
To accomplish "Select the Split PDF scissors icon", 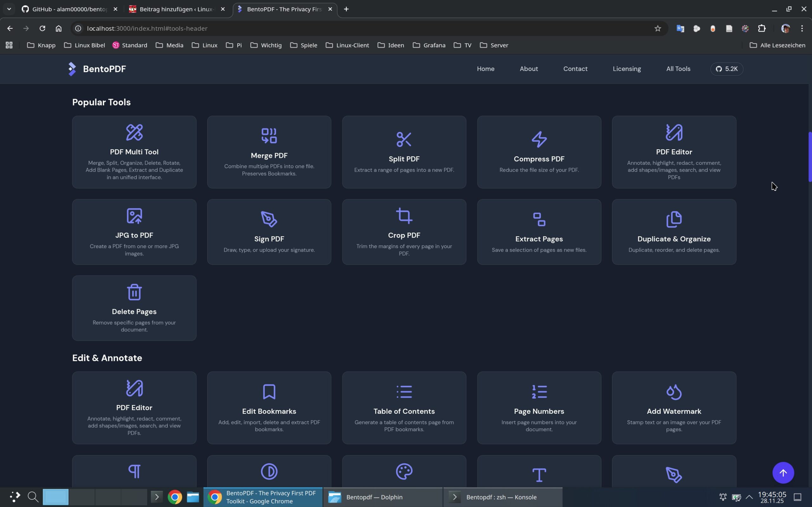I will tap(404, 139).
